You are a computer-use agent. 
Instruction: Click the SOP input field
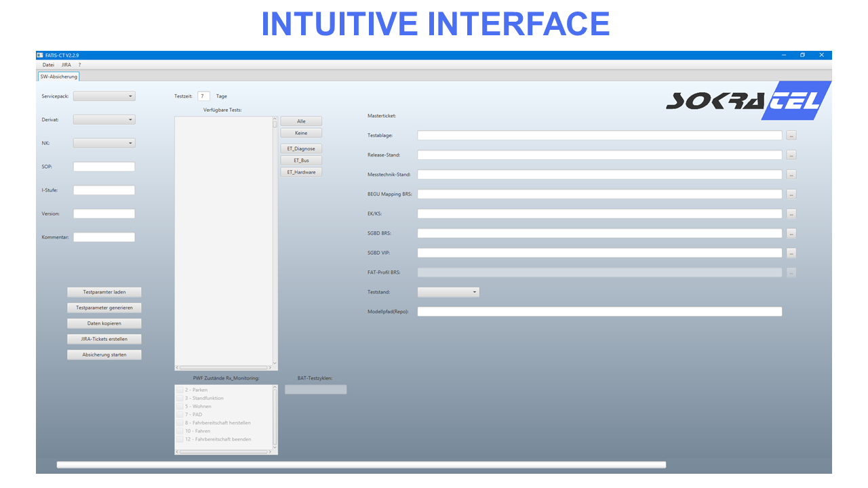pos(104,167)
